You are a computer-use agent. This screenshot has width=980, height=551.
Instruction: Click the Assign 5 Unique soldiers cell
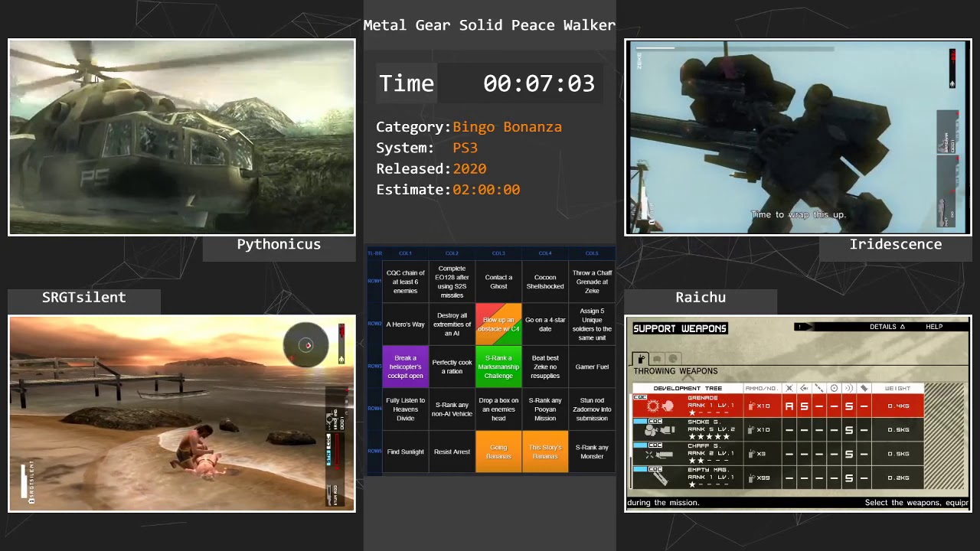pyautogui.click(x=592, y=324)
